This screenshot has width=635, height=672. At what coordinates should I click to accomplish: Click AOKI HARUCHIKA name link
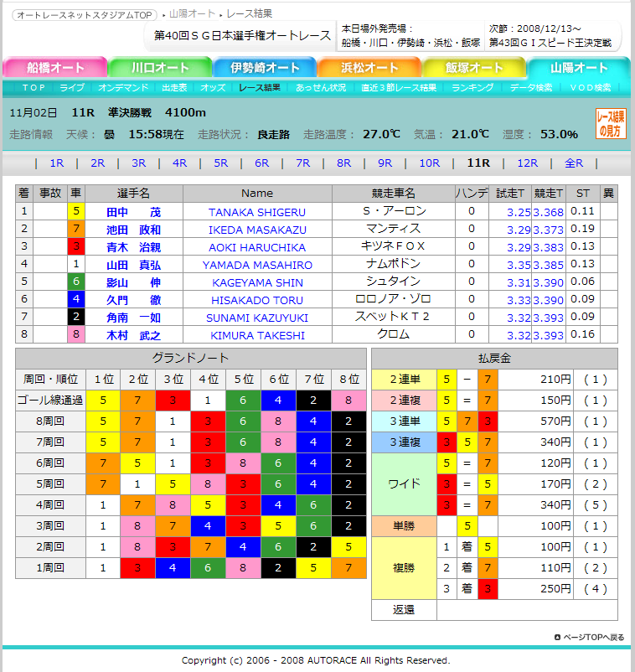tap(257, 247)
